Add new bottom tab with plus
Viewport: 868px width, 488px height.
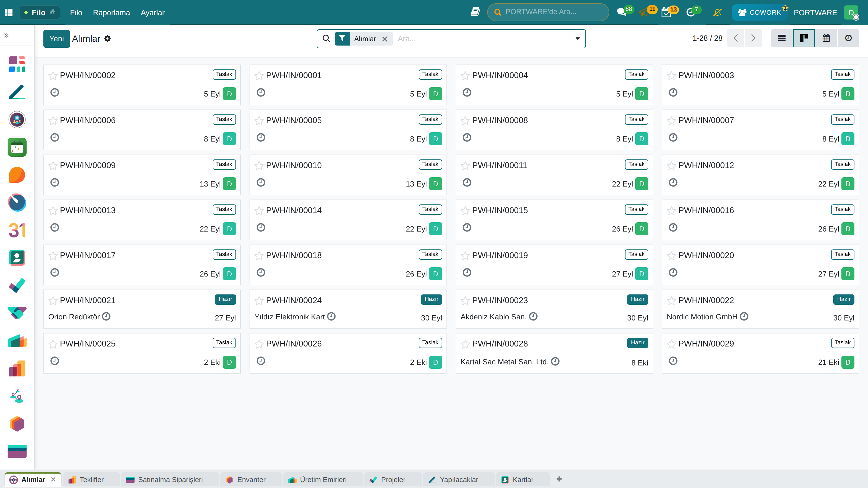tap(559, 479)
